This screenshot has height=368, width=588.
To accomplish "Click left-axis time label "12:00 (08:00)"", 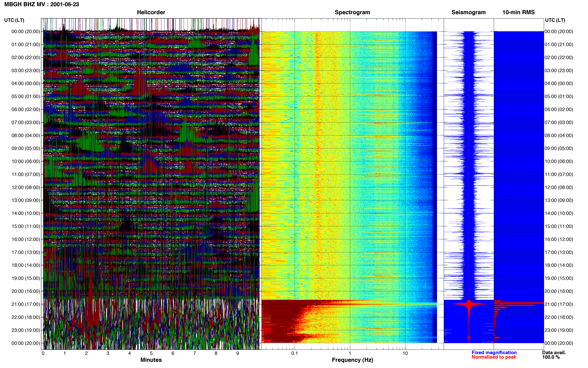I will (26, 187).
